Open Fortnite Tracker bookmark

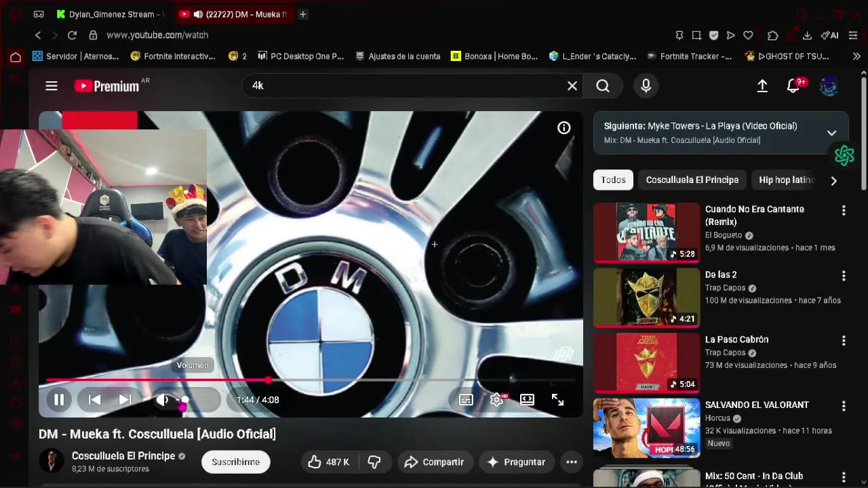coord(690,56)
